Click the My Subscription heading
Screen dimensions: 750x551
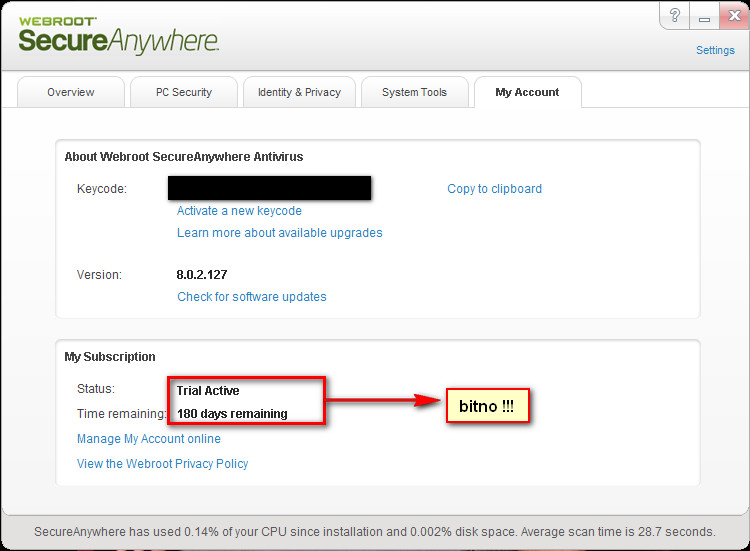coord(110,357)
